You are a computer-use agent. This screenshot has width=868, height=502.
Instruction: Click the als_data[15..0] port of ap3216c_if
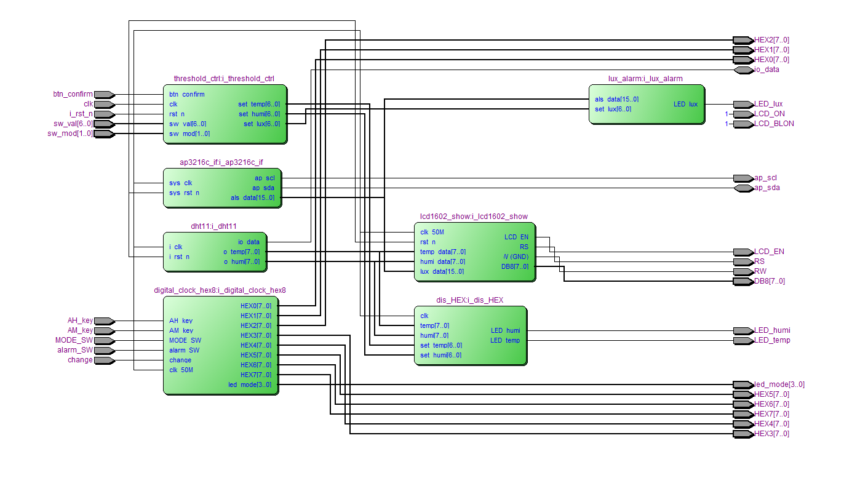pos(253,198)
